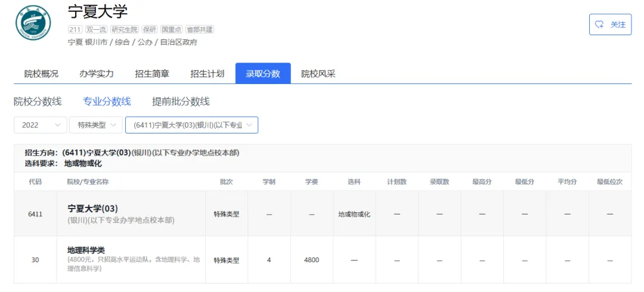Open the 院校风采 tab

[318, 74]
